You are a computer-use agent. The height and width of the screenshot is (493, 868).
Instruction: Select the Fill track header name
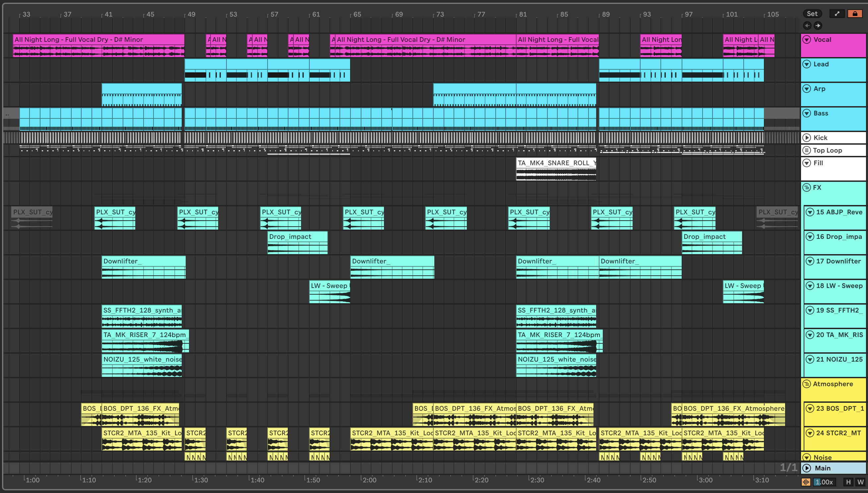tap(818, 163)
